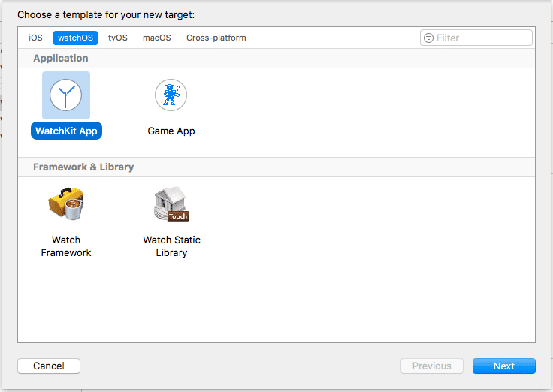Pick the Watch Framework toolbox icon
Image resolution: width=553 pixels, height=392 pixels.
pyautogui.click(x=66, y=204)
